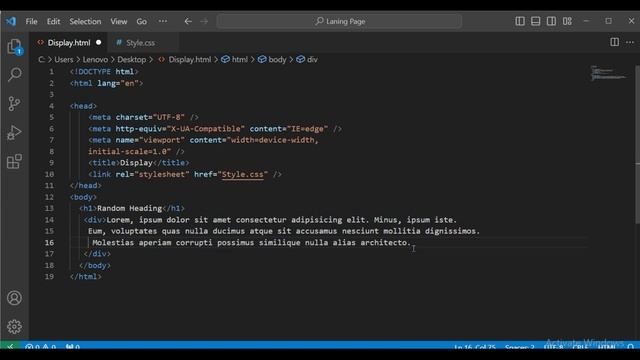The image size is (640, 360).
Task: Open the remote window status bar icon
Action: (11, 346)
